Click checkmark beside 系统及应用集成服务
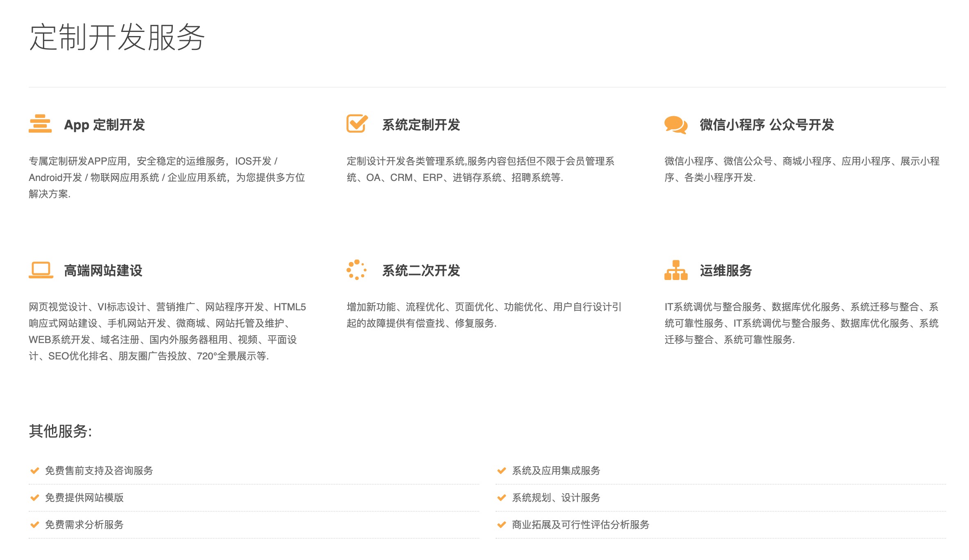This screenshot has width=969, height=560. (x=501, y=471)
